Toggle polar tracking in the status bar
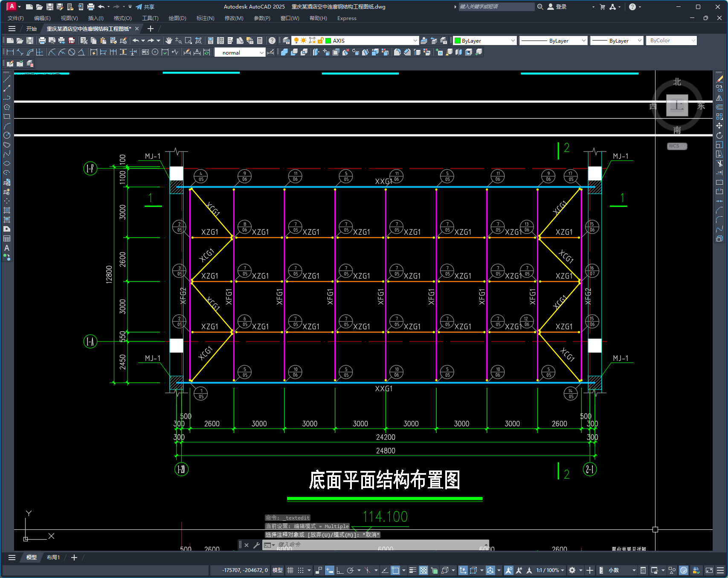The height and width of the screenshot is (578, 728). [351, 570]
